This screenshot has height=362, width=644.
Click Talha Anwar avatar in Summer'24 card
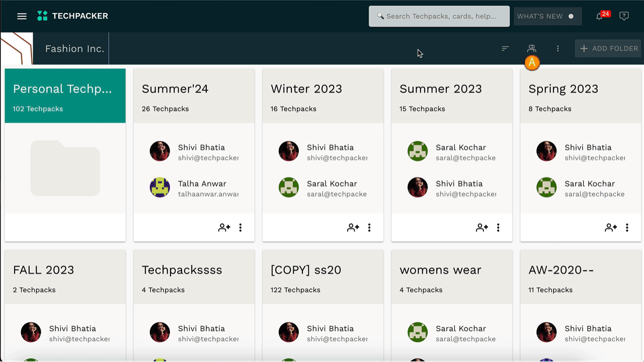click(160, 187)
